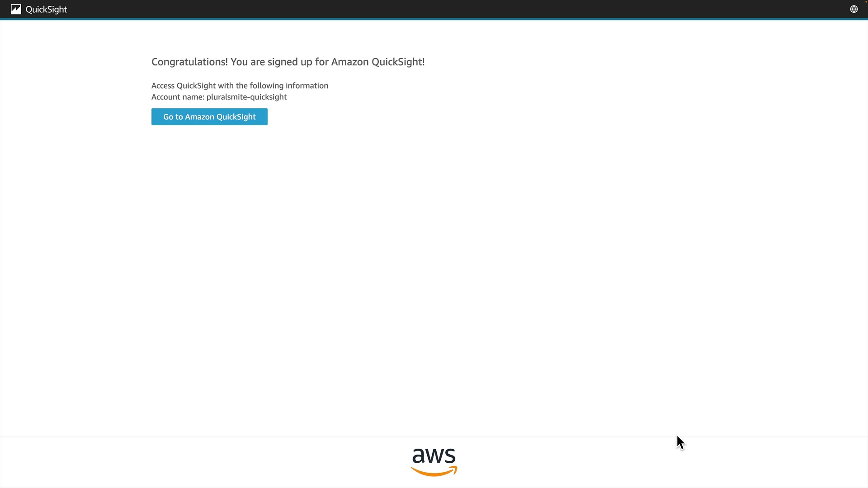Click the QuickSight title in the header
Image resolution: width=868 pixels, height=488 pixels.
(x=46, y=9)
